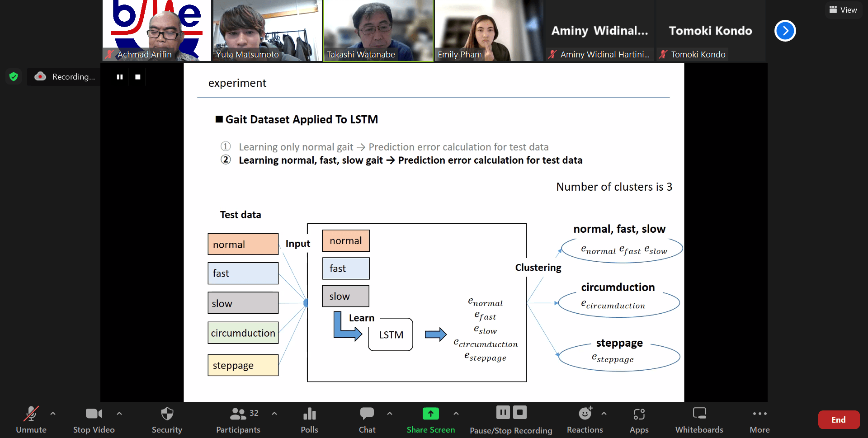The width and height of the screenshot is (868, 438).
Task: Click the red End meeting button
Action: tap(839, 419)
